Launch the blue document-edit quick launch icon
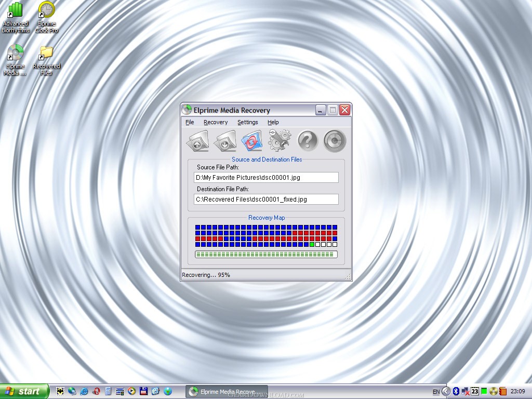532x399 pixels. pos(155,391)
